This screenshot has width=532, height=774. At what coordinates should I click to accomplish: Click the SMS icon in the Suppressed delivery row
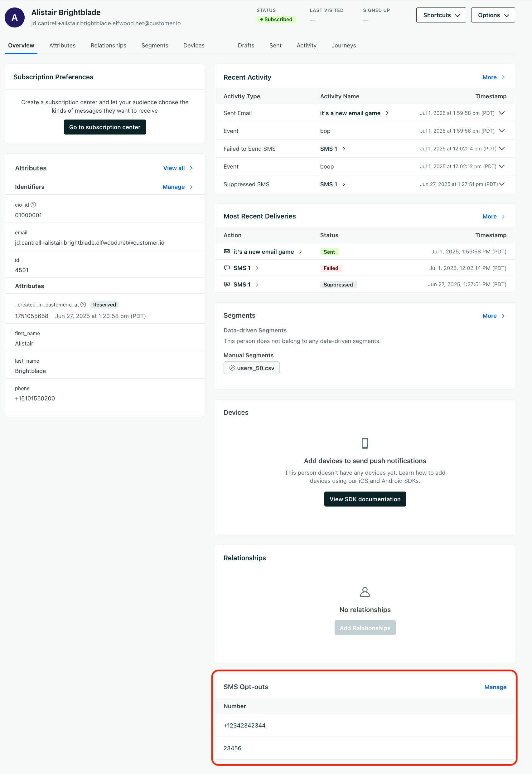point(227,284)
